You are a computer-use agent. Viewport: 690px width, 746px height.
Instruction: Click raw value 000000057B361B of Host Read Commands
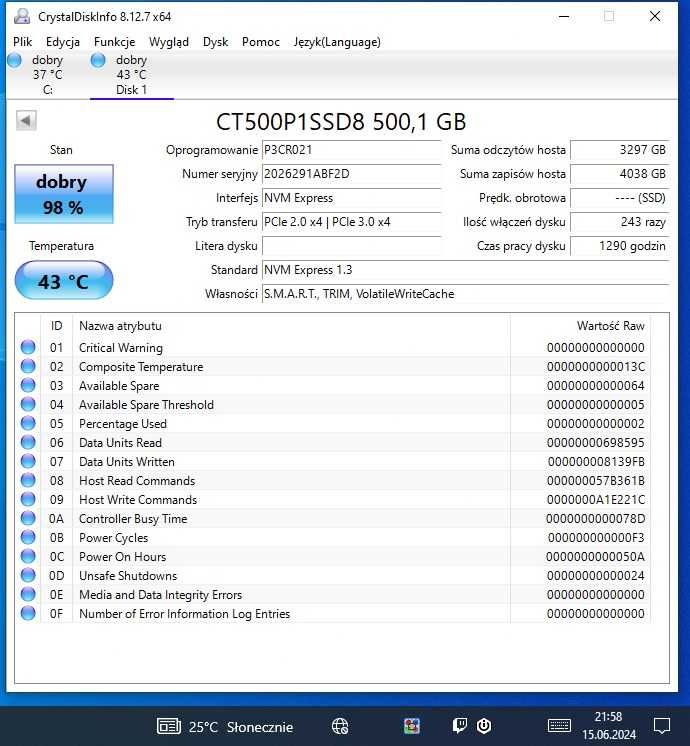click(x=596, y=481)
